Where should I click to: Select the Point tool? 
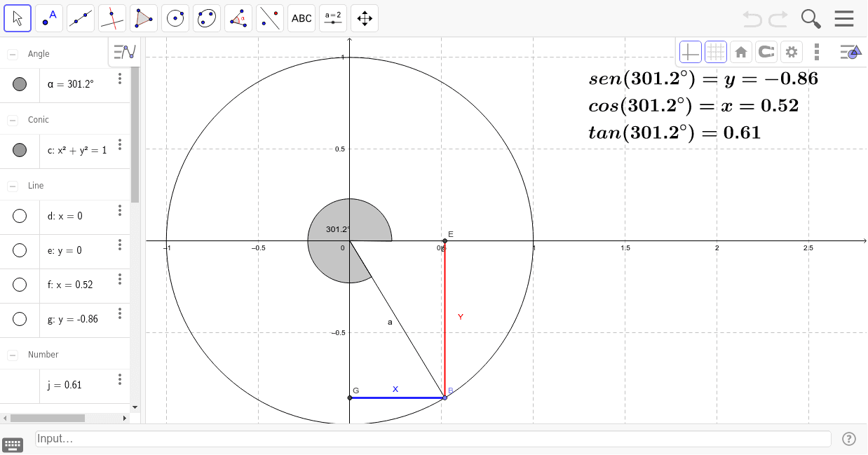pos(49,18)
